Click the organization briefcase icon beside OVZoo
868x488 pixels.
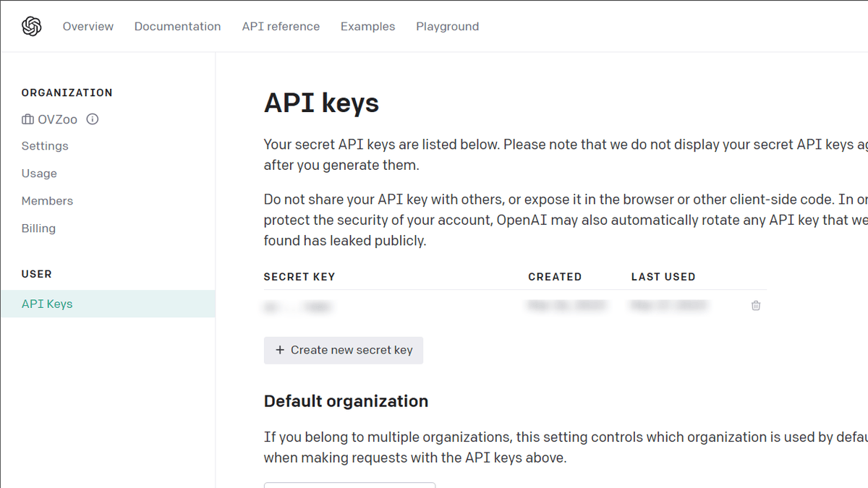(27, 119)
